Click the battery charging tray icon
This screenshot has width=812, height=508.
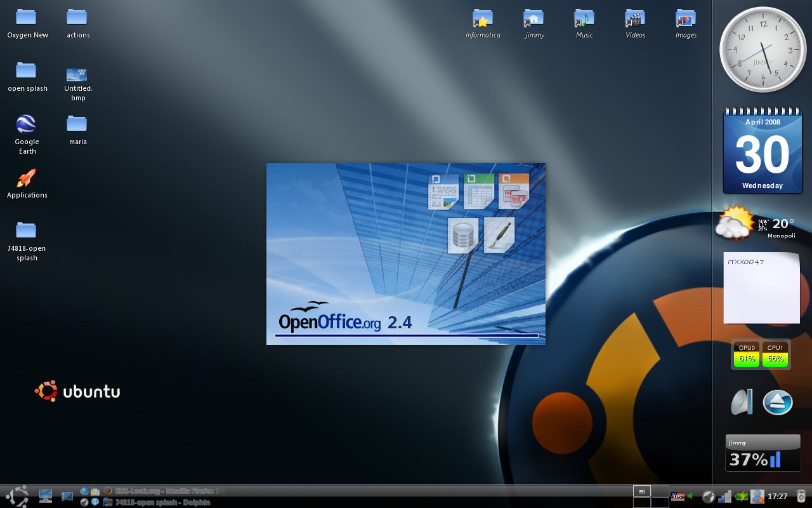742,497
